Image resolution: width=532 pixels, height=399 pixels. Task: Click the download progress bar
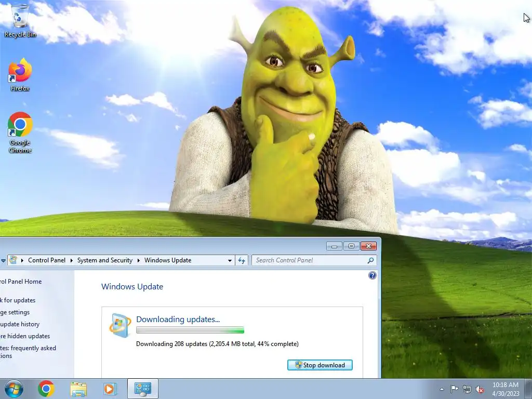(x=190, y=330)
